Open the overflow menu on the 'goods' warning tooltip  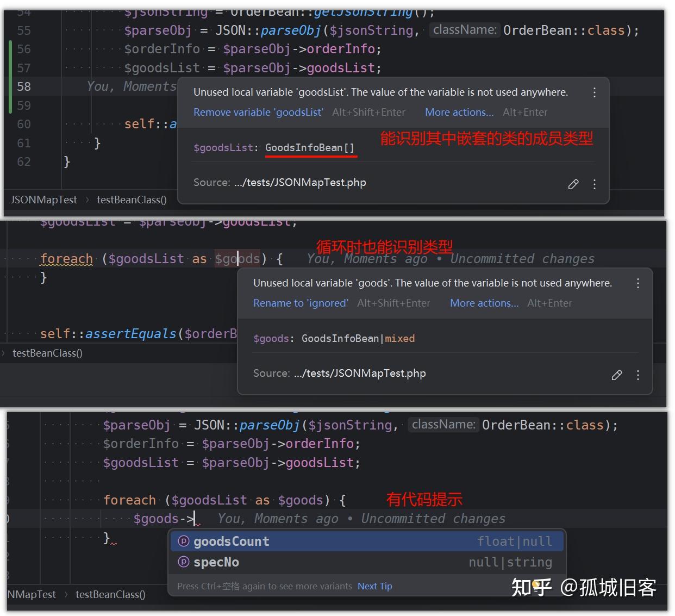[x=637, y=283]
